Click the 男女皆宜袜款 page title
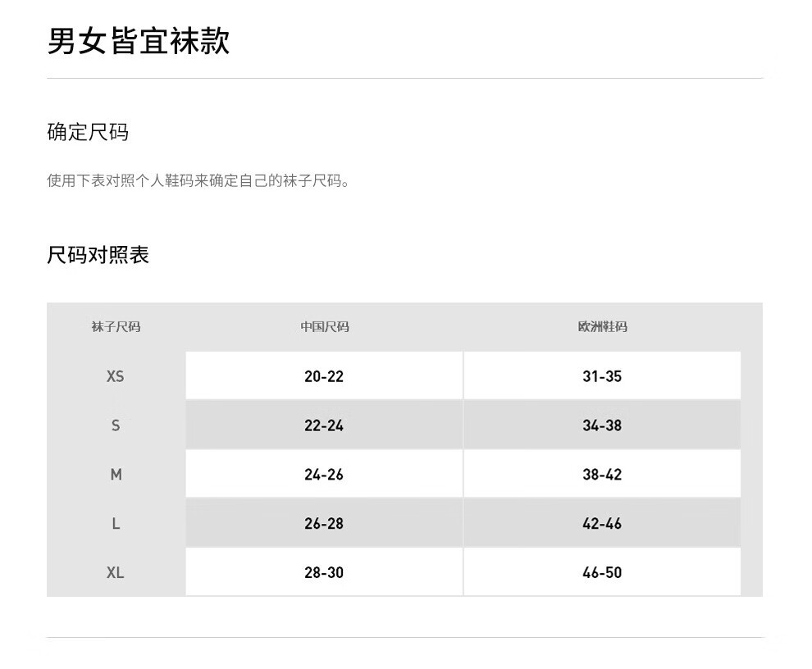Viewport: 812px width, 669px height. point(138,42)
